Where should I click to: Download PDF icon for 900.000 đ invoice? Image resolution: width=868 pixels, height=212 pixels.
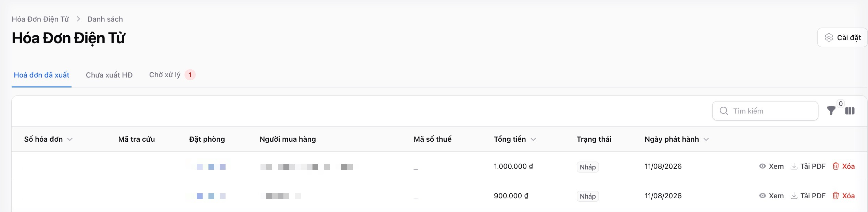(794, 196)
